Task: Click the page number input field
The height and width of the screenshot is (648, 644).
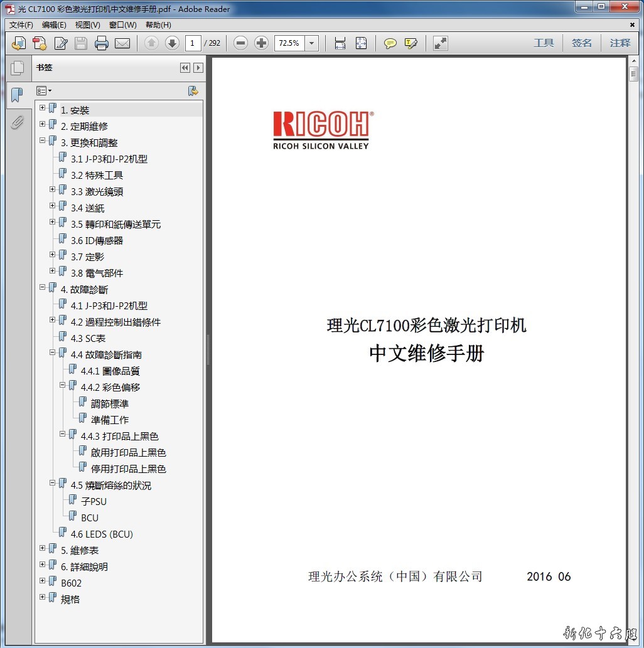Action: [x=193, y=43]
